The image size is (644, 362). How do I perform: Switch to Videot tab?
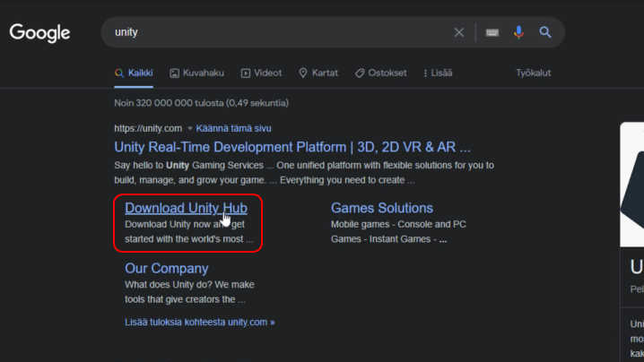261,73
